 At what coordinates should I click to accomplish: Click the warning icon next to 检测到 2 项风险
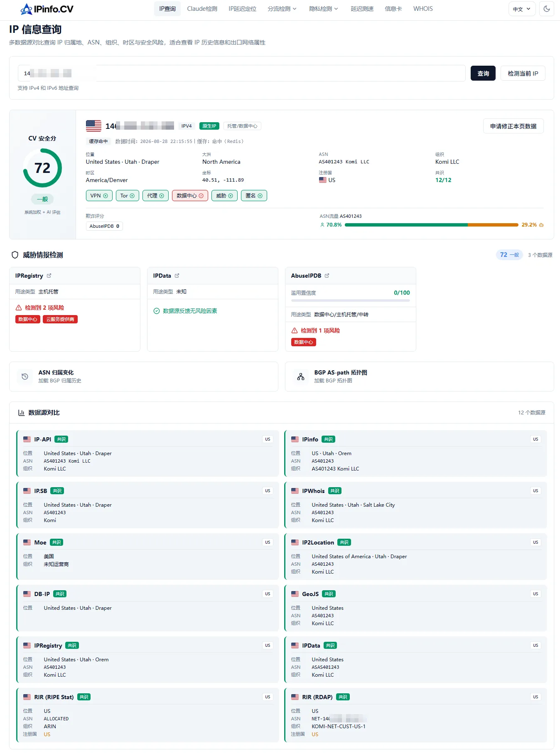pos(19,308)
